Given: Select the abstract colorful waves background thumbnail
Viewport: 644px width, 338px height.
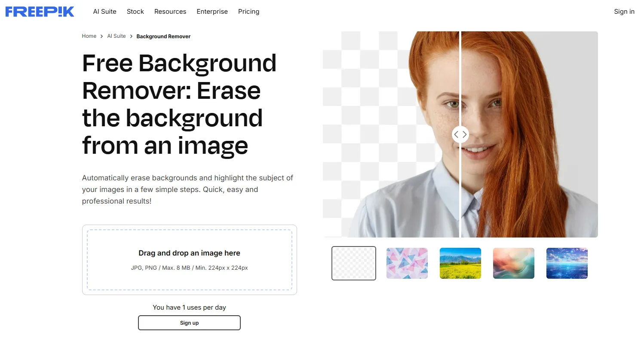Looking at the screenshot, I should point(514,263).
